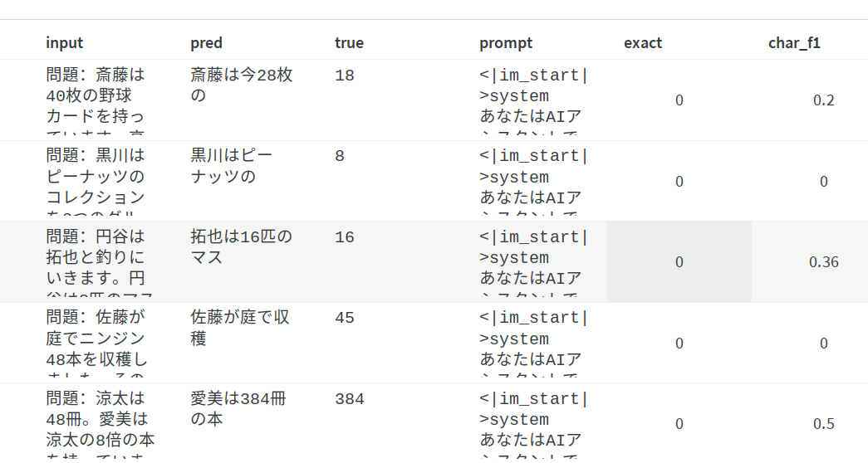This screenshot has width=868, height=463.
Task: Select the true value 45
Action: pos(345,318)
